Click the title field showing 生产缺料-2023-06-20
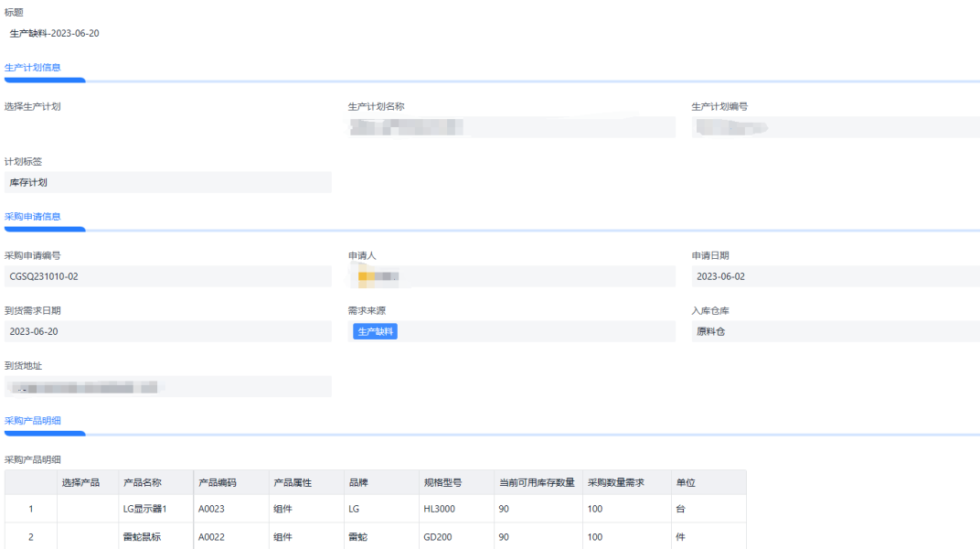980x549 pixels. point(55,34)
